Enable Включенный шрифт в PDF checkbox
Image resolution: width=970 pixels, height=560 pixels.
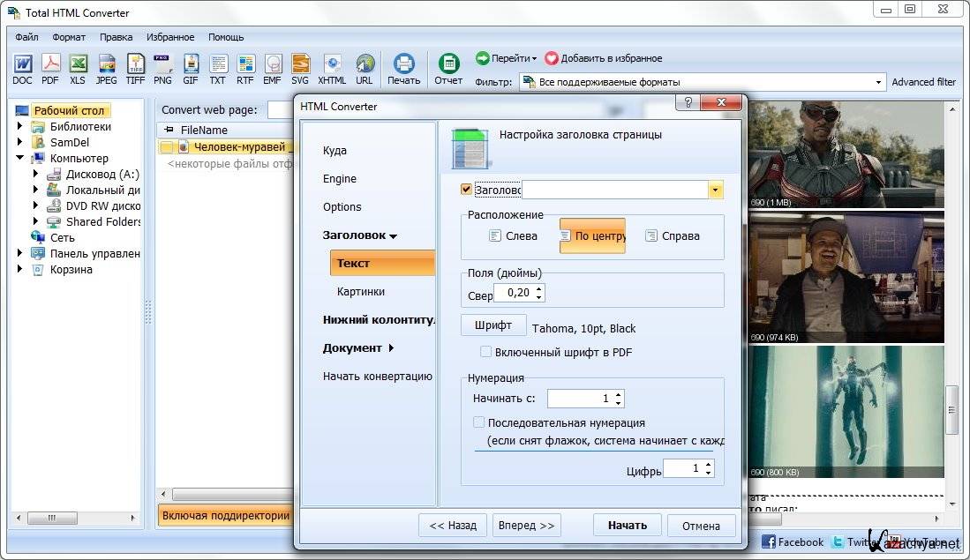(485, 352)
